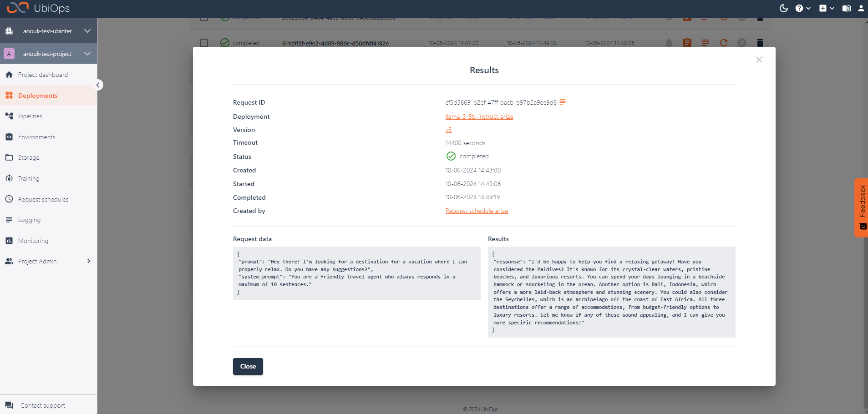
Task: Open the help question-mark menu
Action: click(x=803, y=8)
